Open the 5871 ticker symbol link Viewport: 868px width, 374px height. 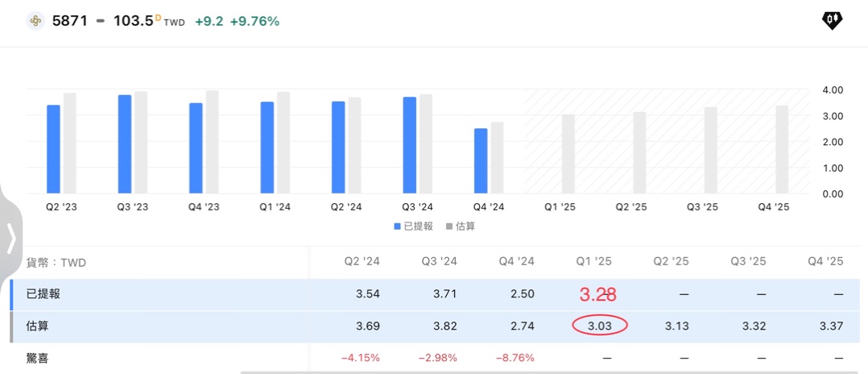point(71,21)
